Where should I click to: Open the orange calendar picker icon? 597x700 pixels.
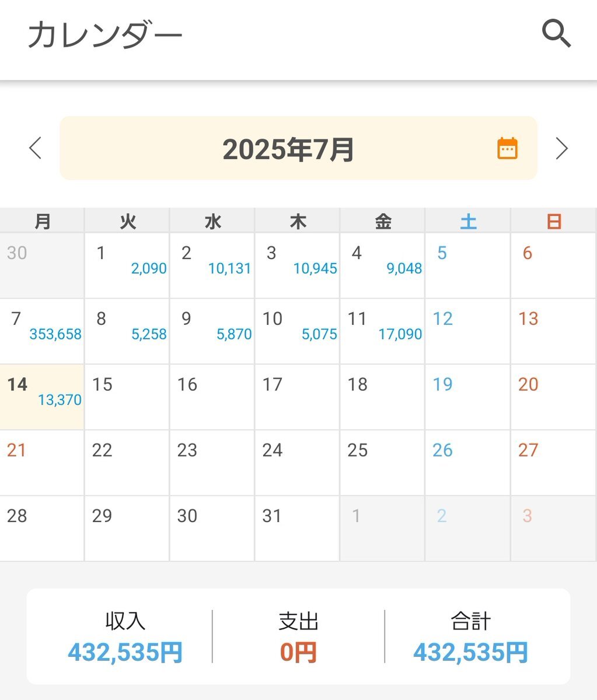507,148
